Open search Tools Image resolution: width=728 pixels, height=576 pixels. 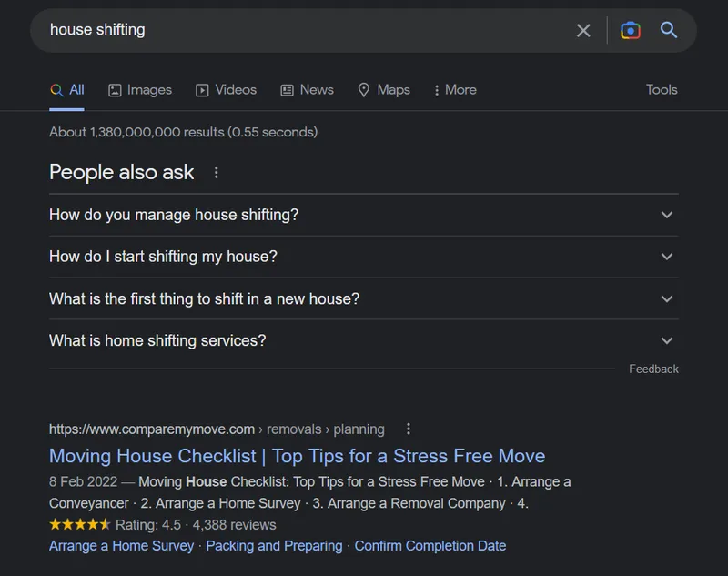pyautogui.click(x=662, y=89)
